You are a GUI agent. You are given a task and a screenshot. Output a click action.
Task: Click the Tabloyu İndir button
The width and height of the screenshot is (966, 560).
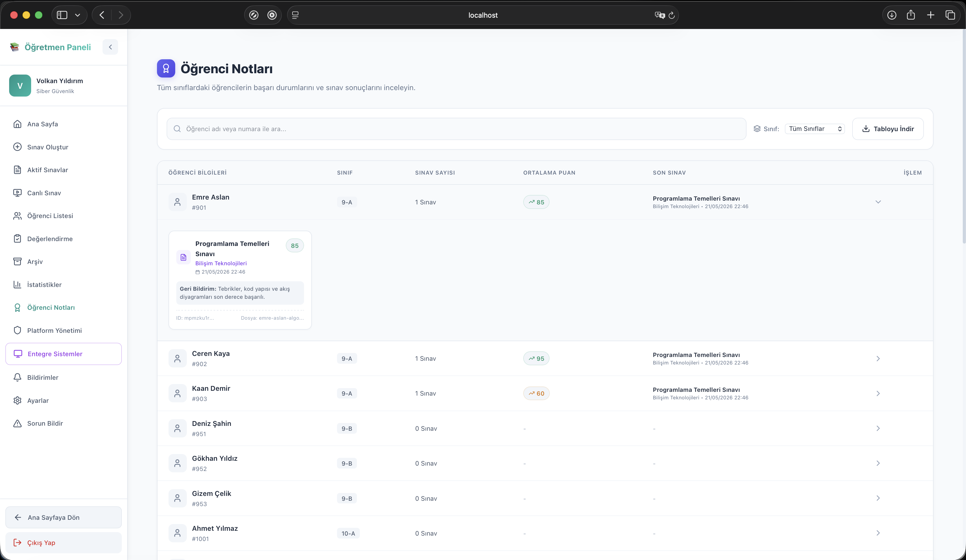tap(888, 129)
